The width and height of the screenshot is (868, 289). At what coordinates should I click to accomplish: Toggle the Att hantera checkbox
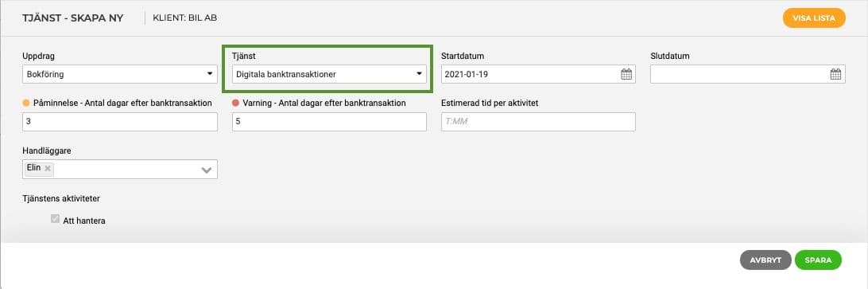(x=55, y=219)
